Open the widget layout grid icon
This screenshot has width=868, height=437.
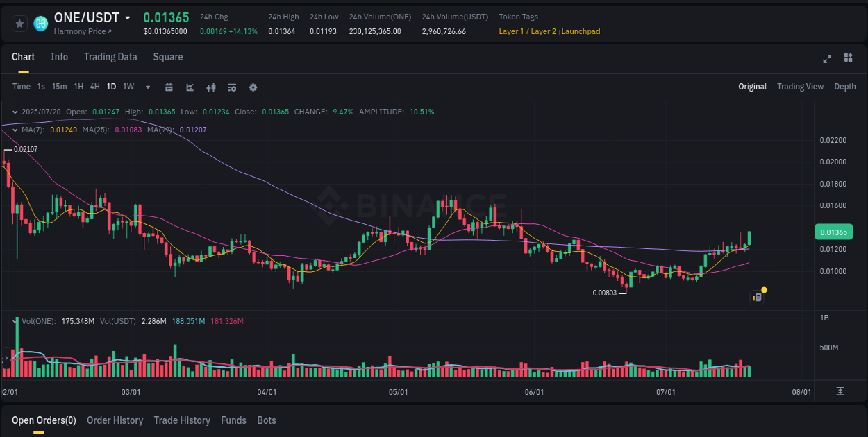click(849, 59)
